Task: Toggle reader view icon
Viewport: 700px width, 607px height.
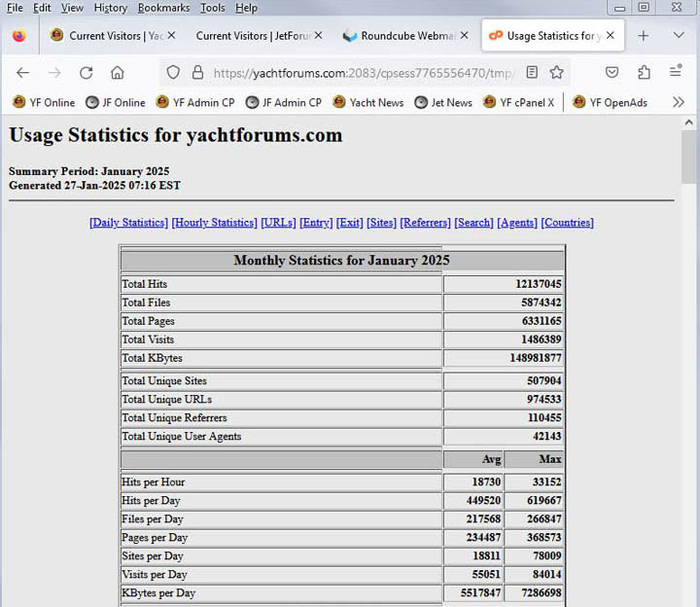Action: click(532, 72)
